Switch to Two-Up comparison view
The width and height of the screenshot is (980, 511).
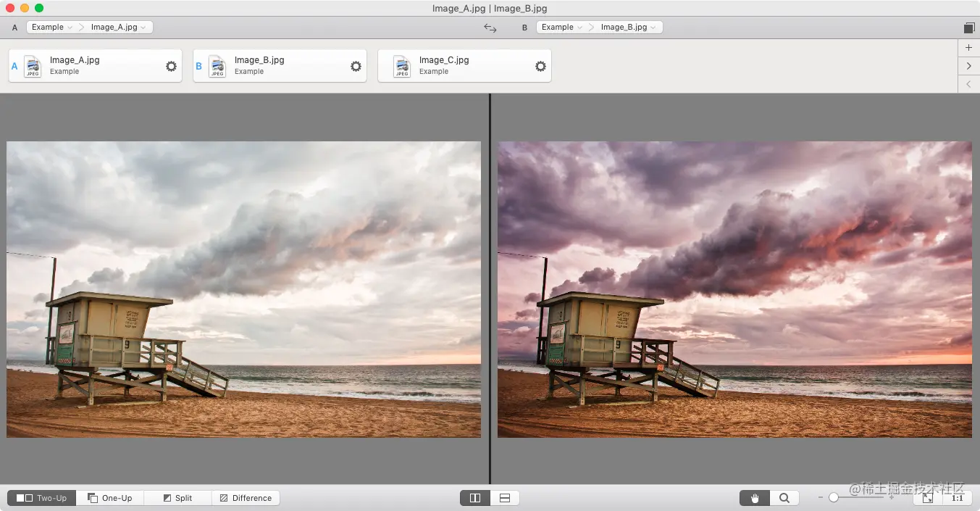tap(42, 498)
